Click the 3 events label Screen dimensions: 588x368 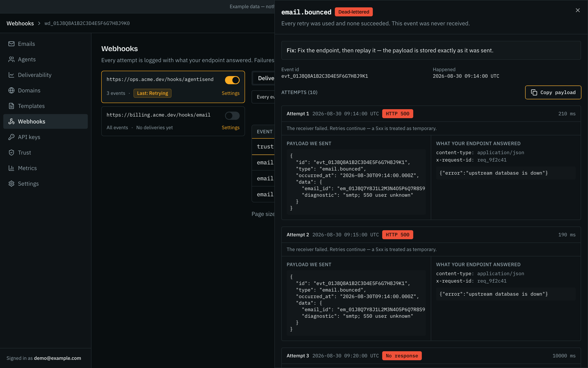[116, 93]
